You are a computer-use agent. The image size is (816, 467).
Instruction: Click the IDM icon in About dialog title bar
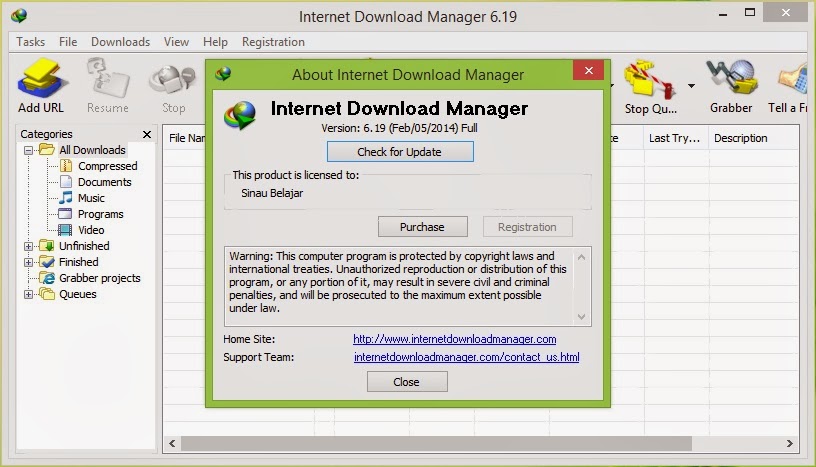point(223,74)
